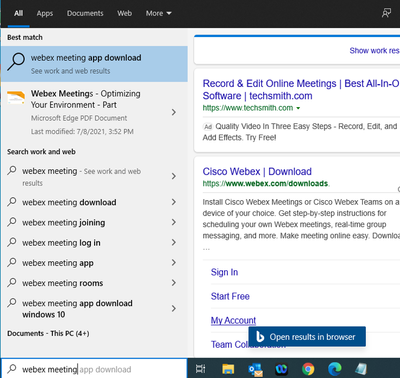Viewport: 400px width, 378px height.
Task: Click Show work results link
Action: coord(374,51)
